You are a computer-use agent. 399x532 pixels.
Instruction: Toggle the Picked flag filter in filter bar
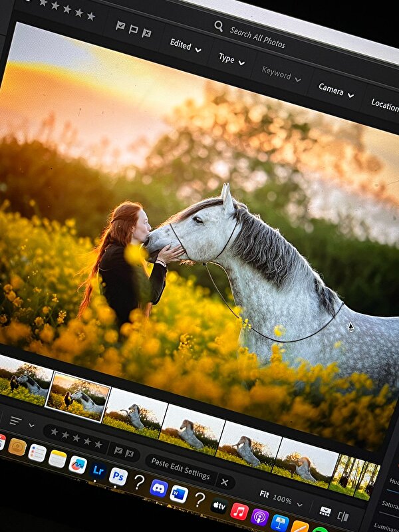click(120, 25)
